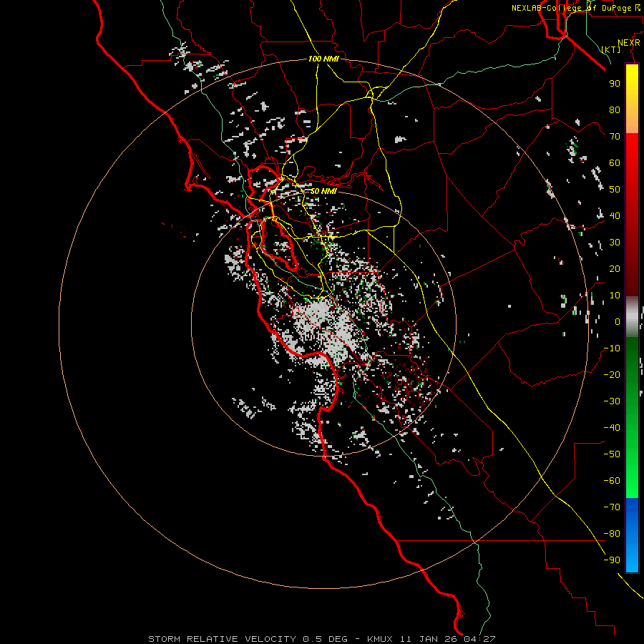The image size is (644, 644).
Task: Click the "-30" scale value
Action: tap(612, 401)
